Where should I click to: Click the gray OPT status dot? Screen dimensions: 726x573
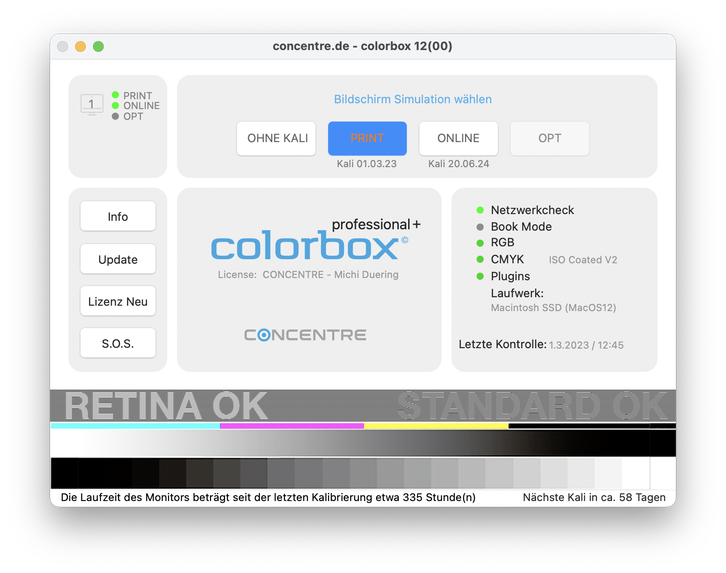pos(115,116)
